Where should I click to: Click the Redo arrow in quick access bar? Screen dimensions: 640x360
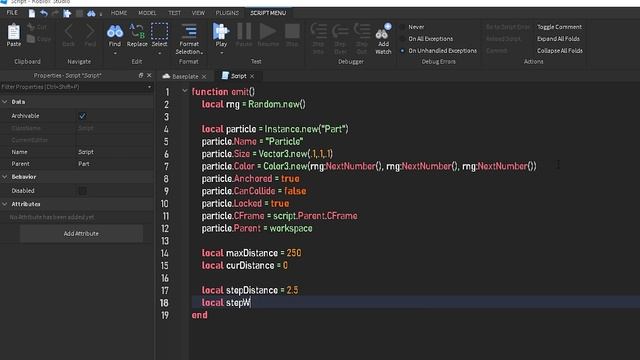(55, 13)
